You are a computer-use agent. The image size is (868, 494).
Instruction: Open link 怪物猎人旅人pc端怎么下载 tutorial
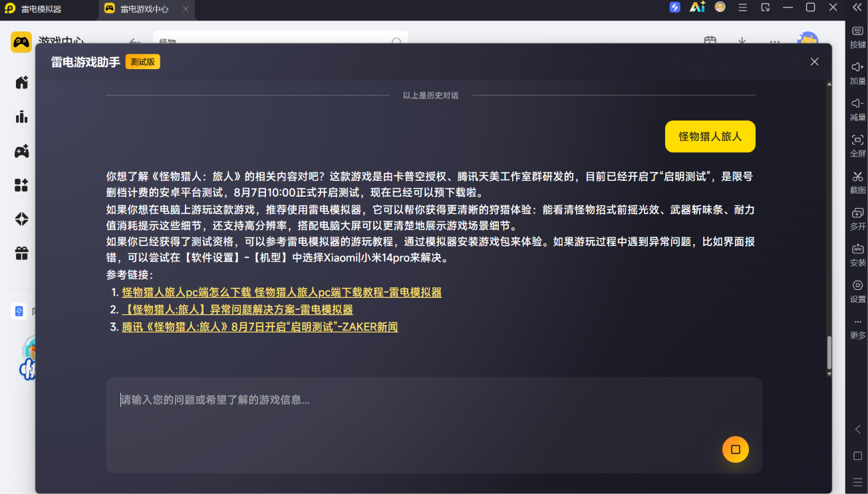pos(282,293)
